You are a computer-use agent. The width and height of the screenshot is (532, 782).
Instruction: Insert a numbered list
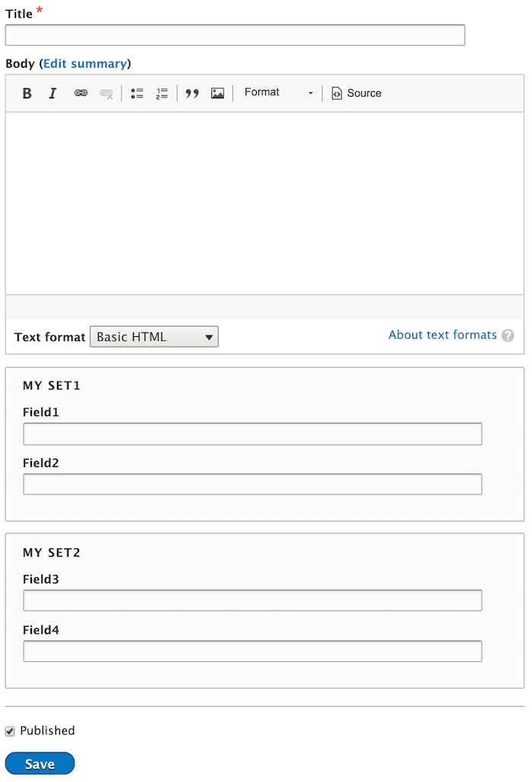coord(161,93)
